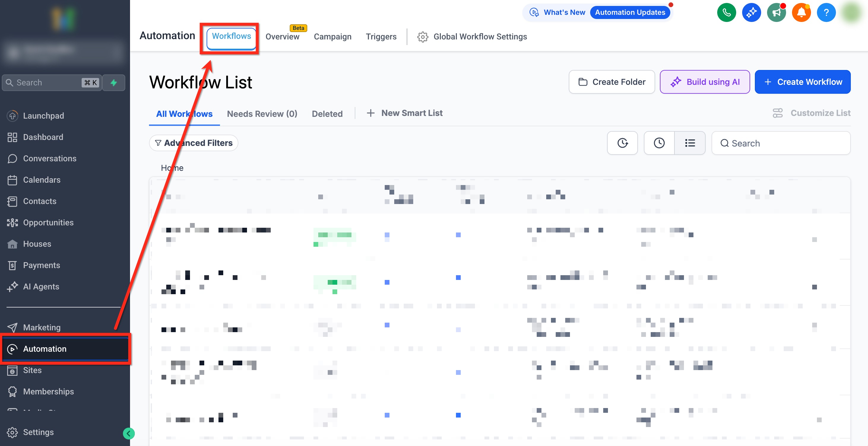Open the recent activity clock-arrow icon
The image size is (868, 446).
coord(622,143)
